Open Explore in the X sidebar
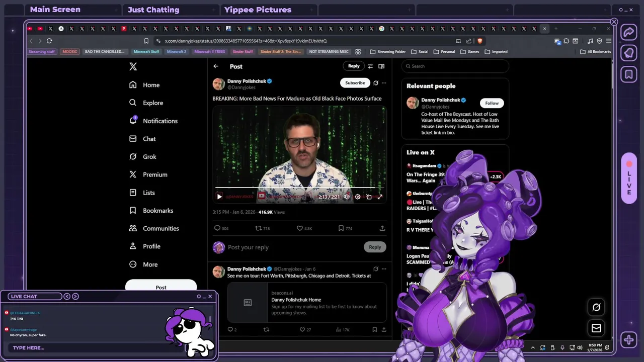 pos(146,103)
